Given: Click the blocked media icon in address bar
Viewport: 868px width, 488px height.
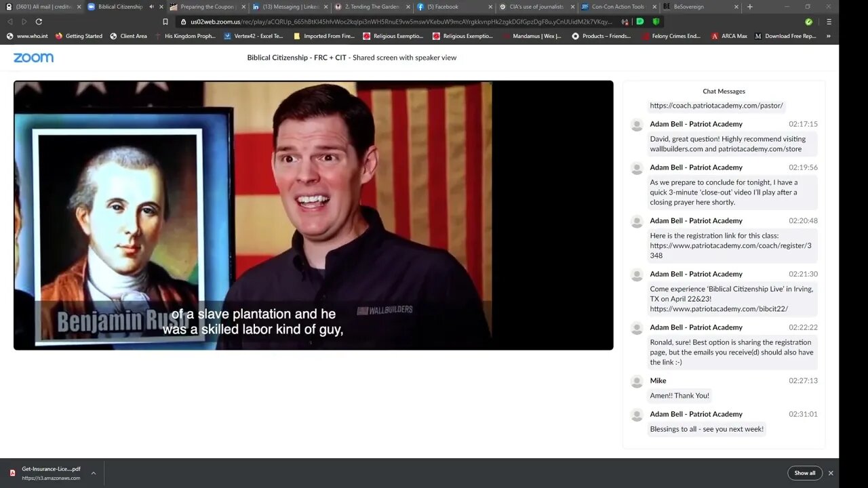Looking at the screenshot, I should coord(625,22).
